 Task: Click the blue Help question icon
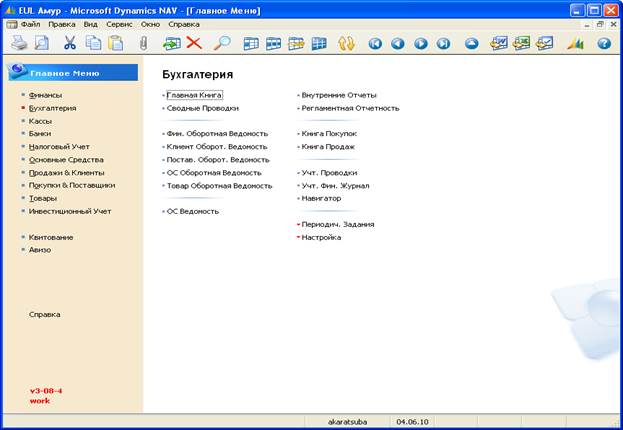pyautogui.click(x=604, y=43)
